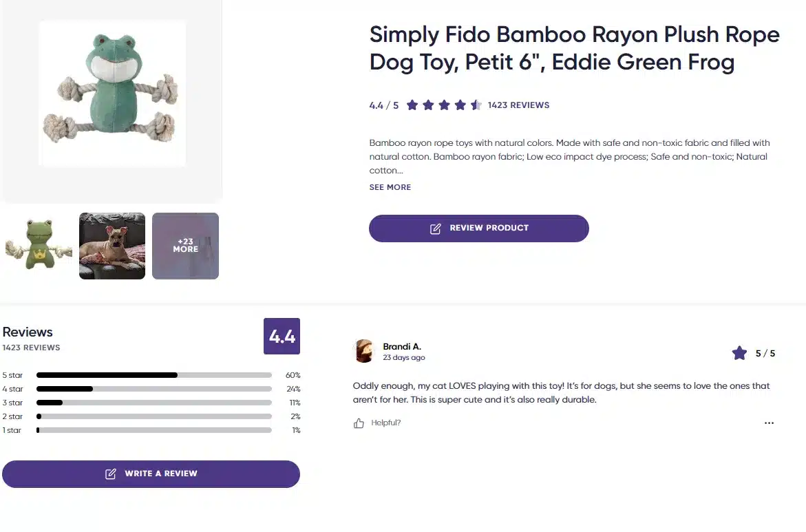Expand the SEE MORE product description
This screenshot has height=532, width=806.
pyautogui.click(x=390, y=187)
